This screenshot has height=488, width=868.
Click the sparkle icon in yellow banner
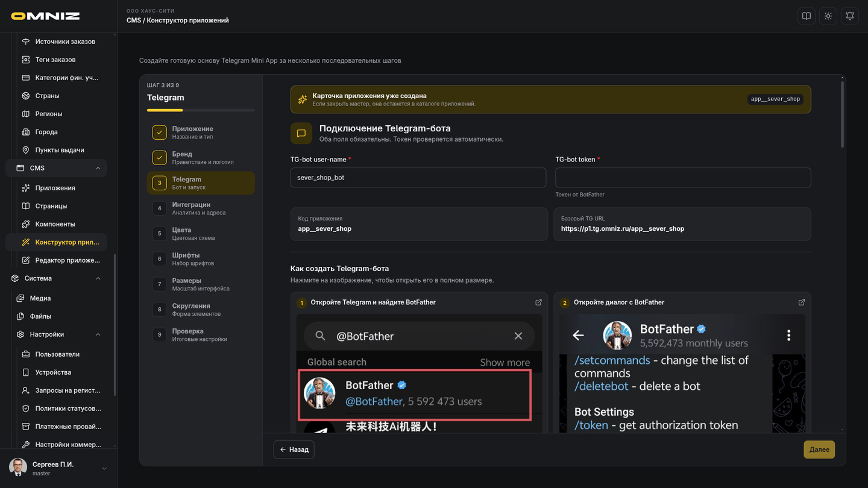pyautogui.click(x=303, y=99)
